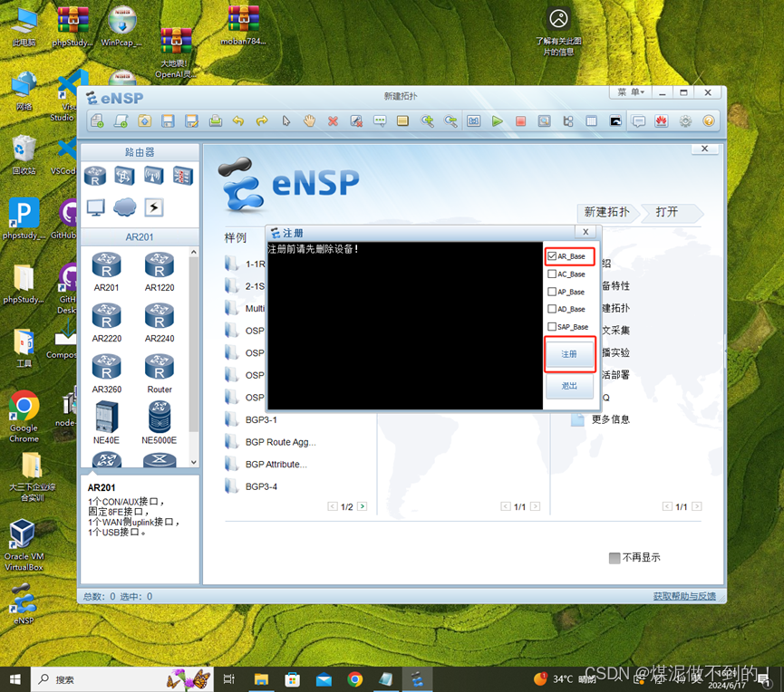Uncheck the AR_Base checkbox
Viewport: 784px width, 692px height.
click(551, 255)
